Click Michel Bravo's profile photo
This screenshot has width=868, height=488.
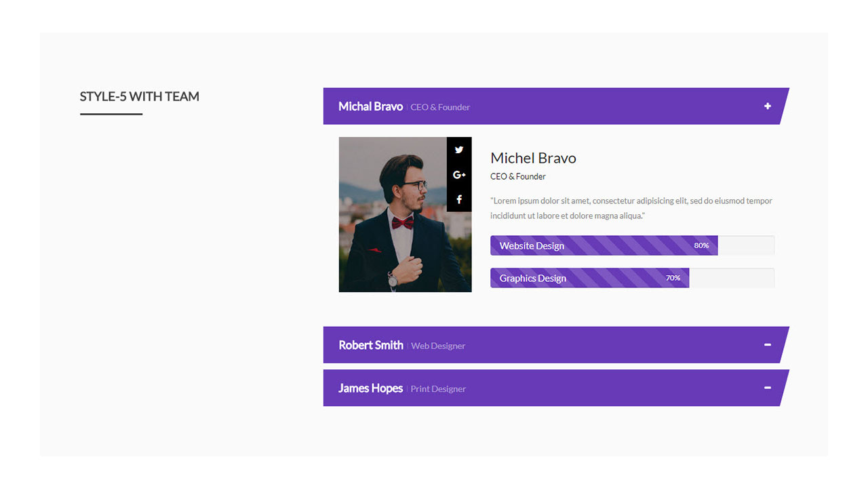393,224
